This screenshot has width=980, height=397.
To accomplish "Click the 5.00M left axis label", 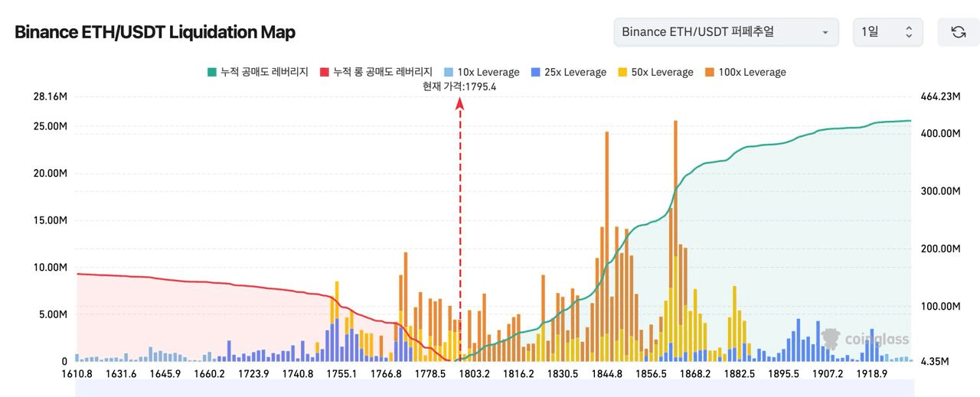I will coord(53,314).
